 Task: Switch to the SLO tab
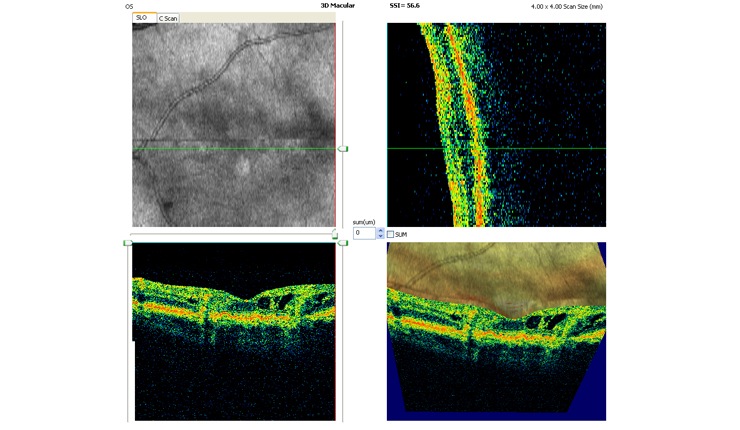coord(144,17)
